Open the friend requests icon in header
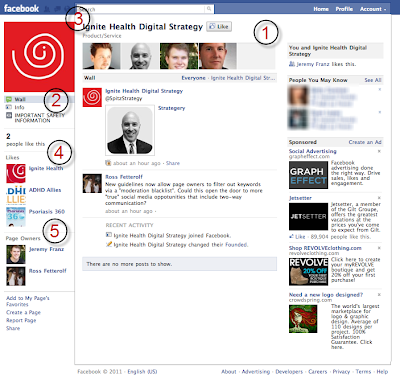The height and width of the screenshot is (386, 400). click(47, 9)
